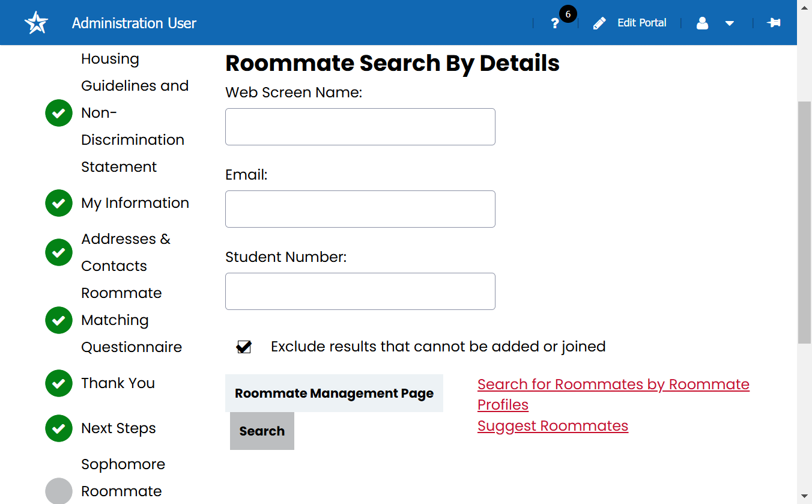Go to Thank You step
The height and width of the screenshot is (504, 812).
pos(118,383)
